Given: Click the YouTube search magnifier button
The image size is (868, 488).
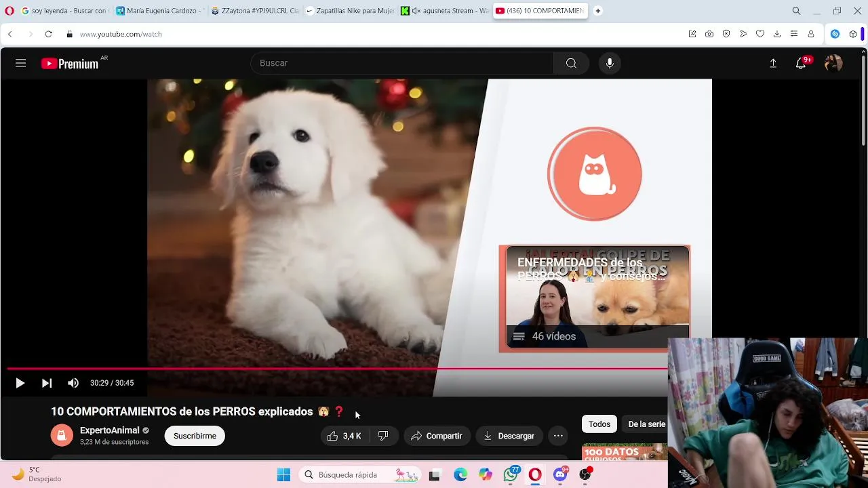Looking at the screenshot, I should pos(571,63).
